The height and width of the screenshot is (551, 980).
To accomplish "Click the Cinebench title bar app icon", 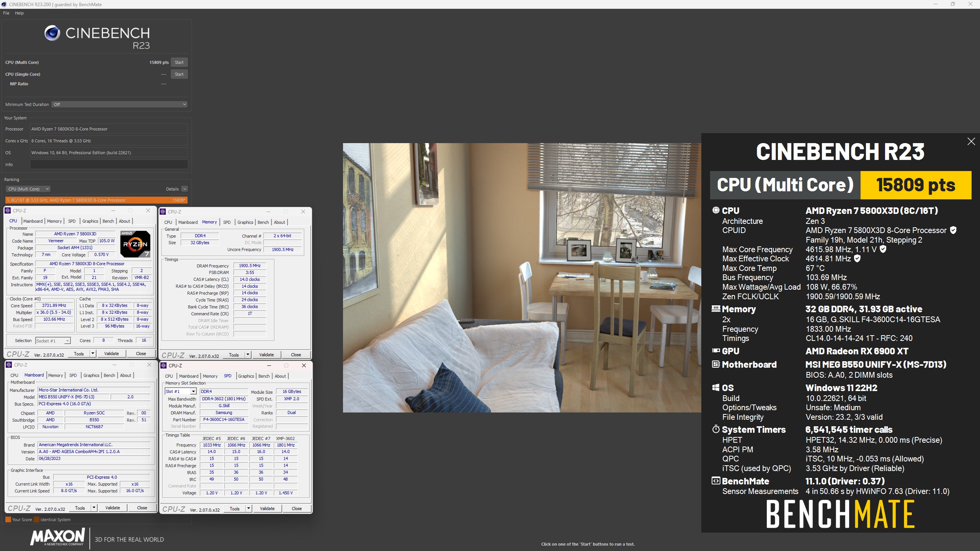I will tap(4, 4).
